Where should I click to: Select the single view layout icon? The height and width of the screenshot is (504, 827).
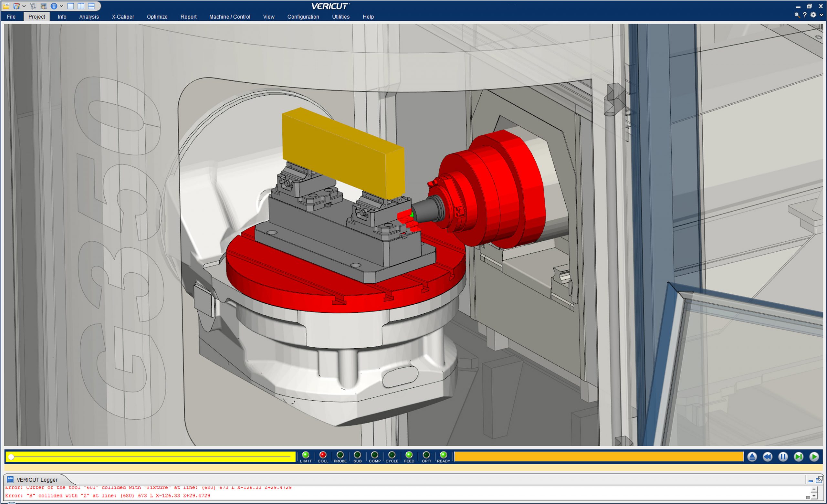click(70, 6)
